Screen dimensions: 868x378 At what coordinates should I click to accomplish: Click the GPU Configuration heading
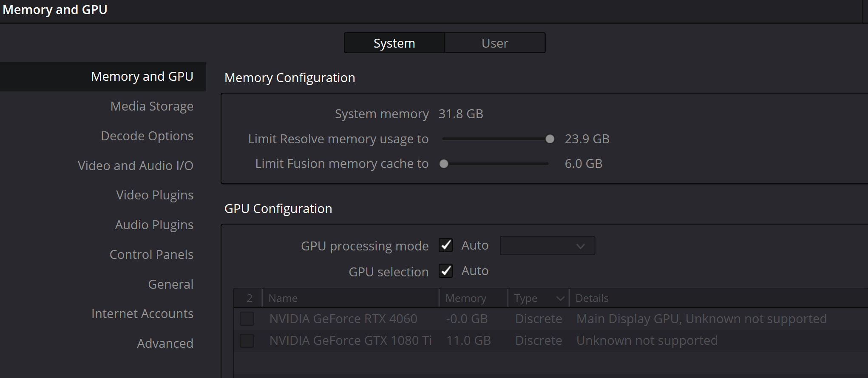(x=278, y=209)
